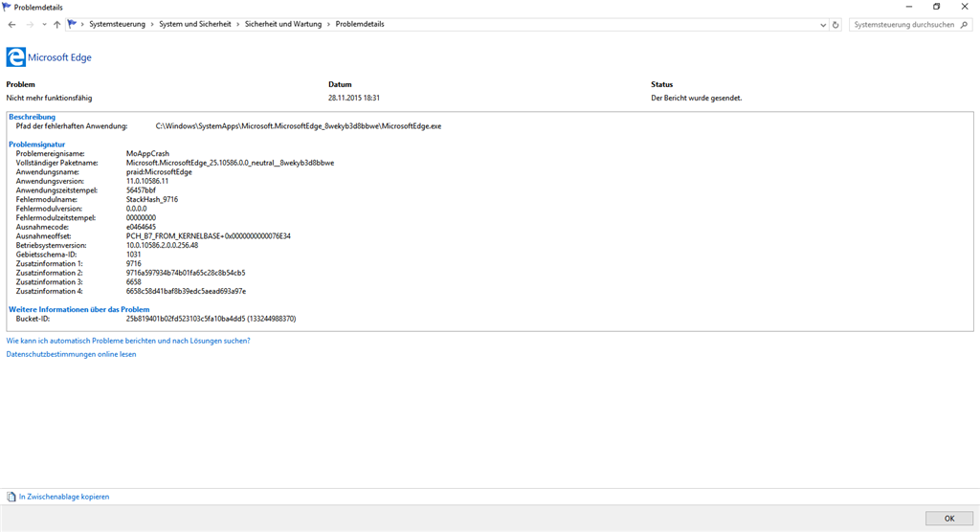
Task: Click the forward navigation arrow
Action: (30, 24)
